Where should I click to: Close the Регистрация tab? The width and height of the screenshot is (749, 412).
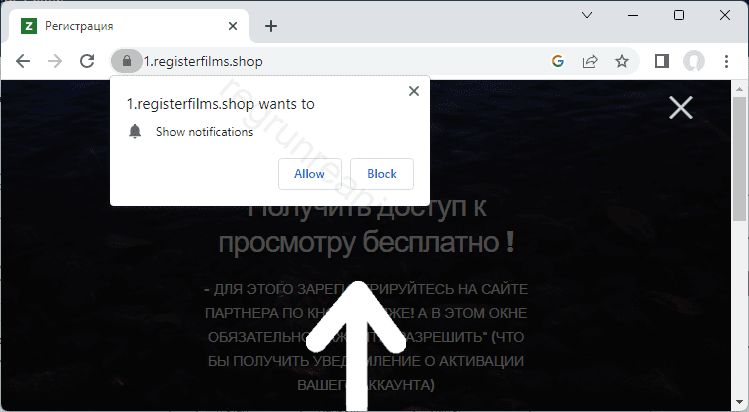(x=234, y=25)
